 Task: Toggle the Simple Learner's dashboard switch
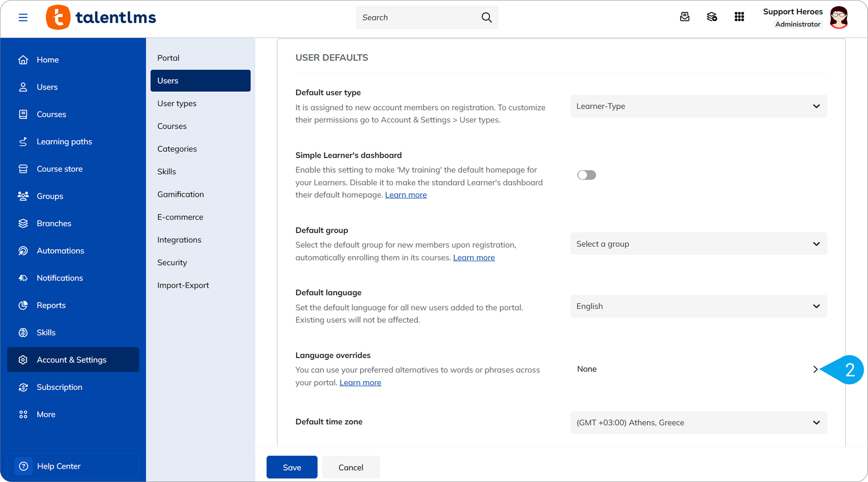click(587, 175)
